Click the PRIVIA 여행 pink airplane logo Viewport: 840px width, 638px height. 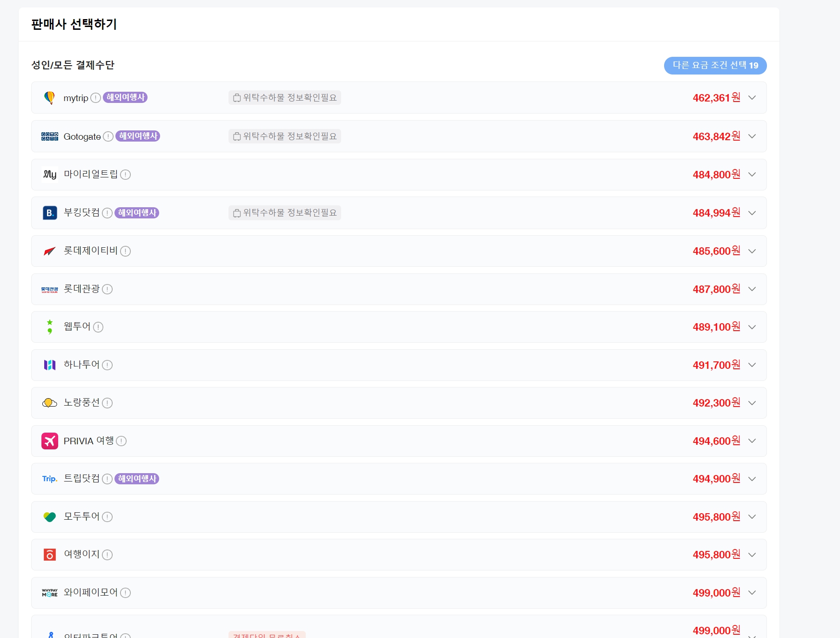pos(50,441)
